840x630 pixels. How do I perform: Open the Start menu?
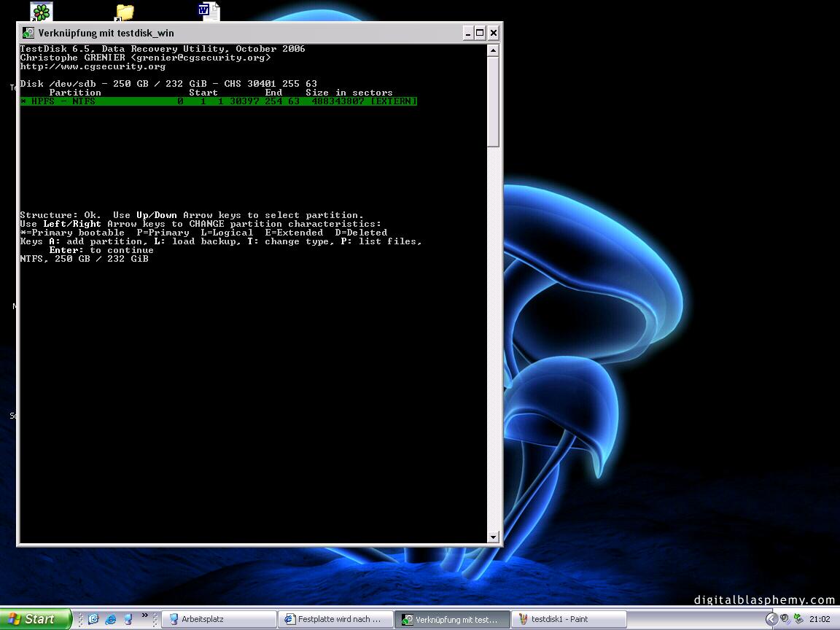[x=35, y=619]
